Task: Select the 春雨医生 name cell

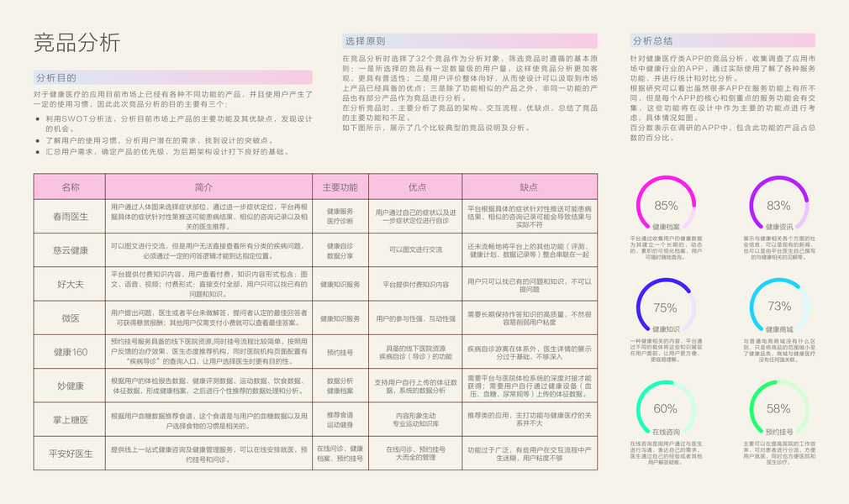Action: (70, 217)
